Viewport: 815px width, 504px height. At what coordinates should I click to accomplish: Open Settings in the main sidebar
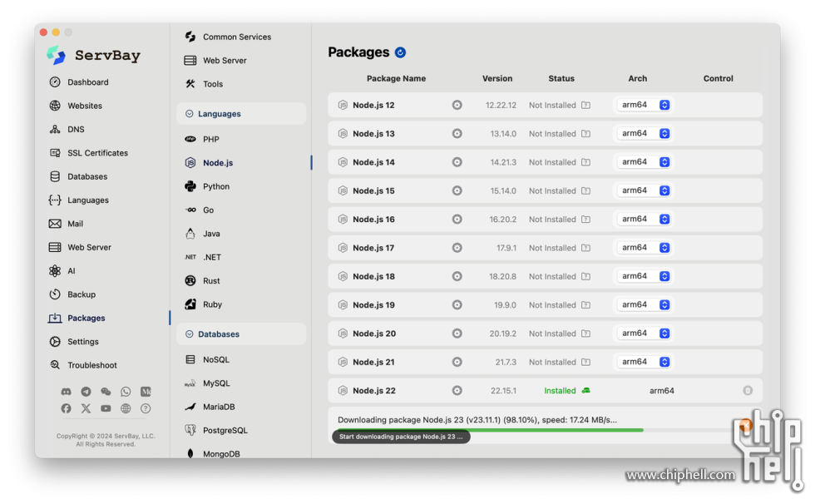(74, 342)
